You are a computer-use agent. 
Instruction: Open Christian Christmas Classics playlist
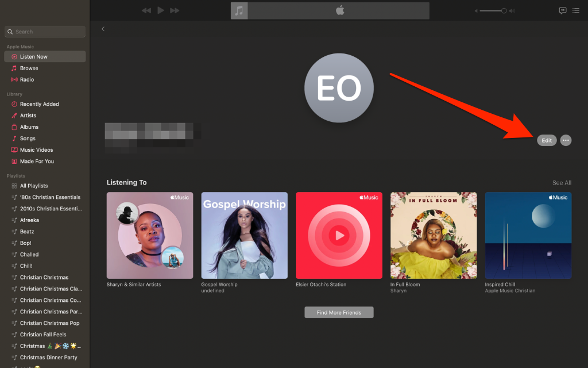45,289
